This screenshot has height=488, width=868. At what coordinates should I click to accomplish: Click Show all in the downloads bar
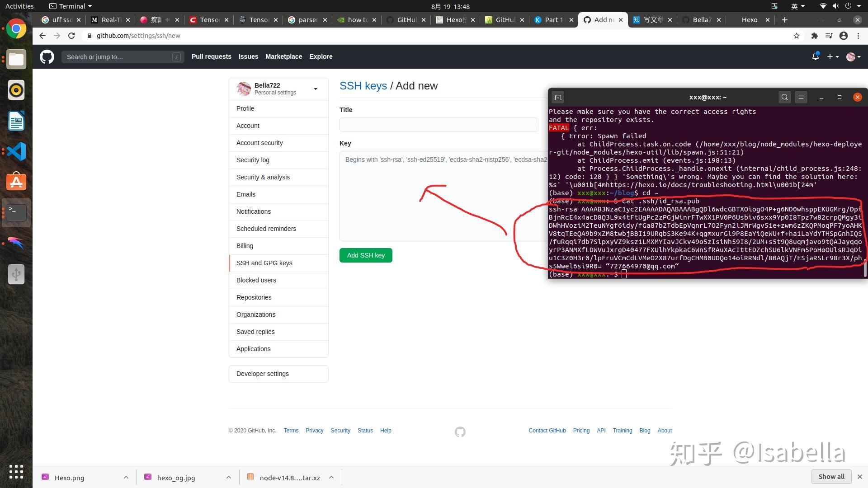pyautogui.click(x=831, y=477)
